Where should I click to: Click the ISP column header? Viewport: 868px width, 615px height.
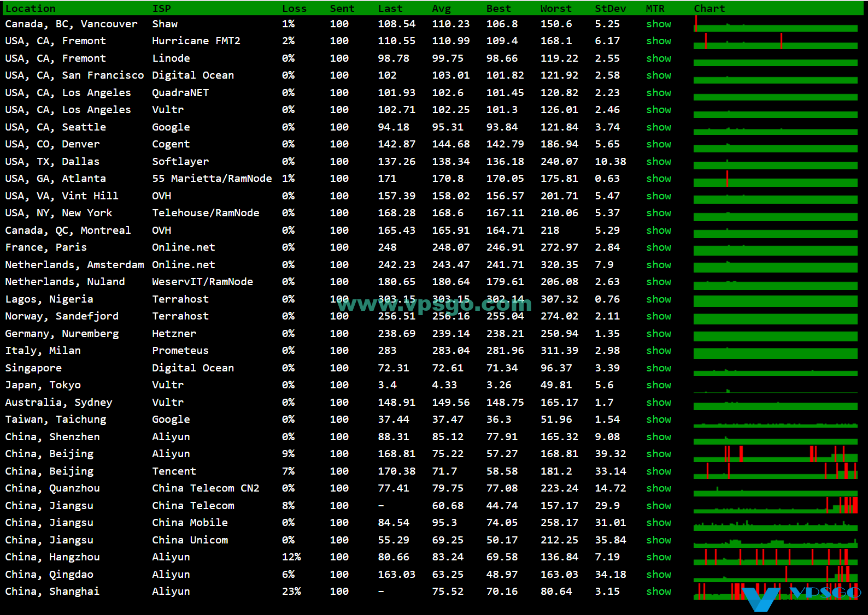[x=162, y=9]
